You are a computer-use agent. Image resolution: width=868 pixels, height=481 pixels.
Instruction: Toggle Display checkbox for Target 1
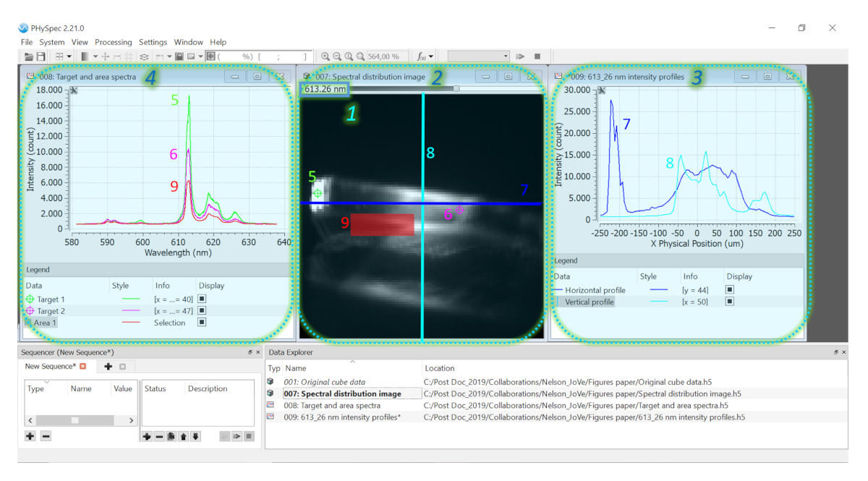[203, 299]
